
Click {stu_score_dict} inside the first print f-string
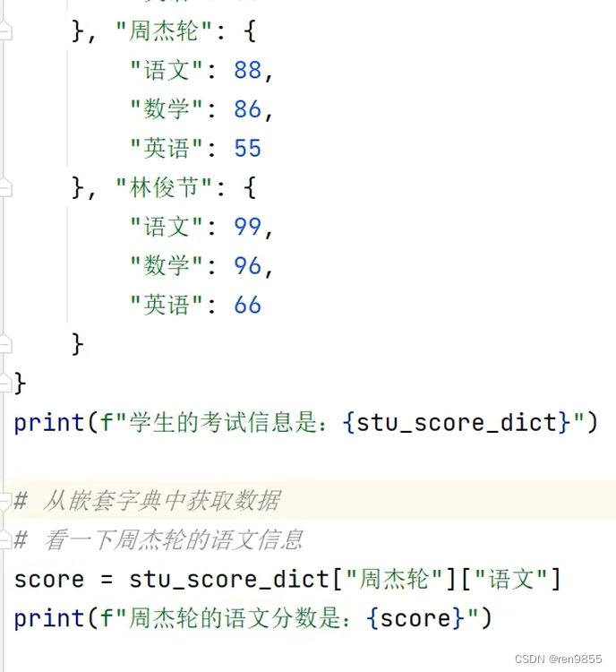coord(457,423)
